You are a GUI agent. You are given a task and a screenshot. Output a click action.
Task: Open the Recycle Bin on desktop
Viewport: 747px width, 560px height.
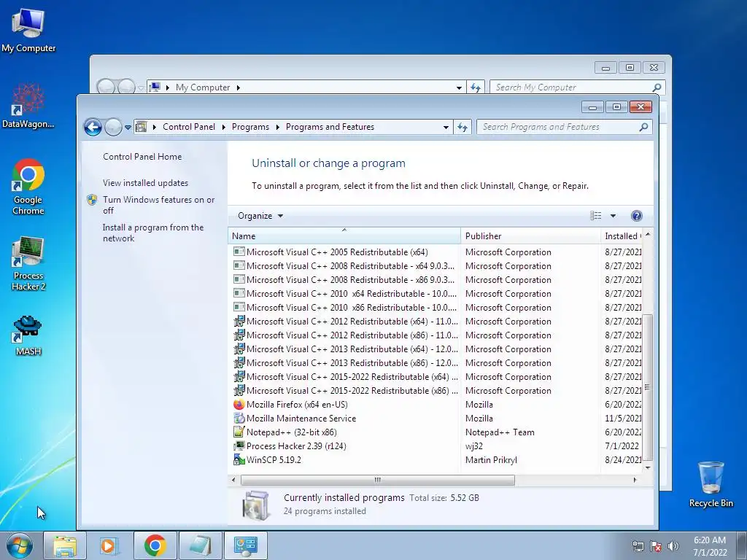pyautogui.click(x=711, y=484)
